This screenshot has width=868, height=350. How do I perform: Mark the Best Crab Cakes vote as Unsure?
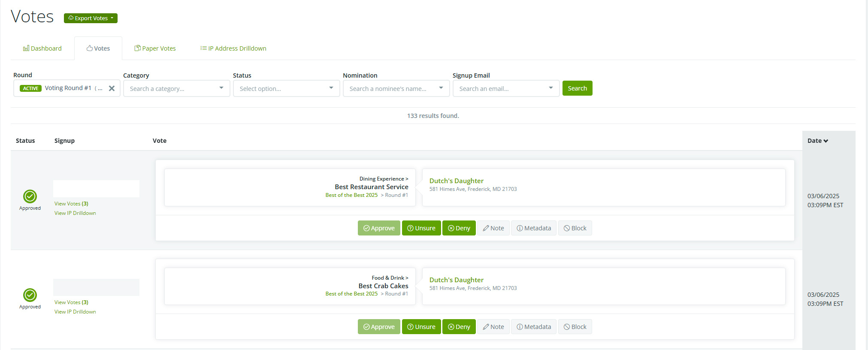coord(421,327)
